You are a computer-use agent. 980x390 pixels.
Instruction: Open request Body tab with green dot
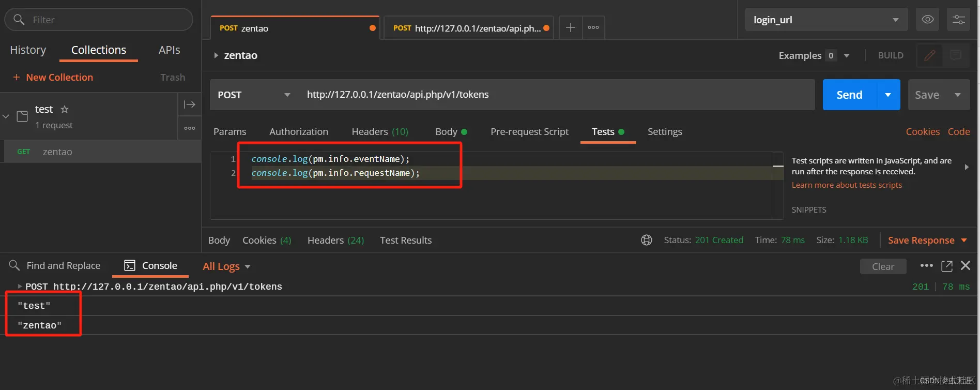(x=451, y=131)
